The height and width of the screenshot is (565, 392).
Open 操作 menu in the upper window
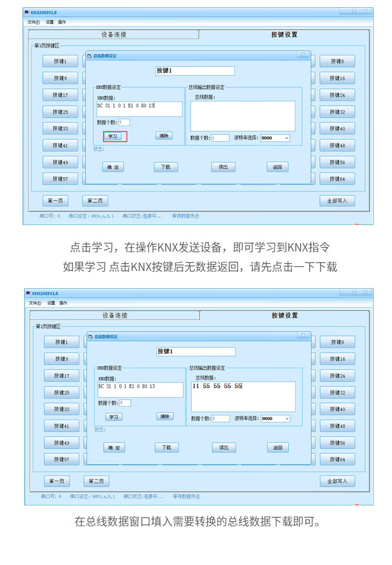62,22
